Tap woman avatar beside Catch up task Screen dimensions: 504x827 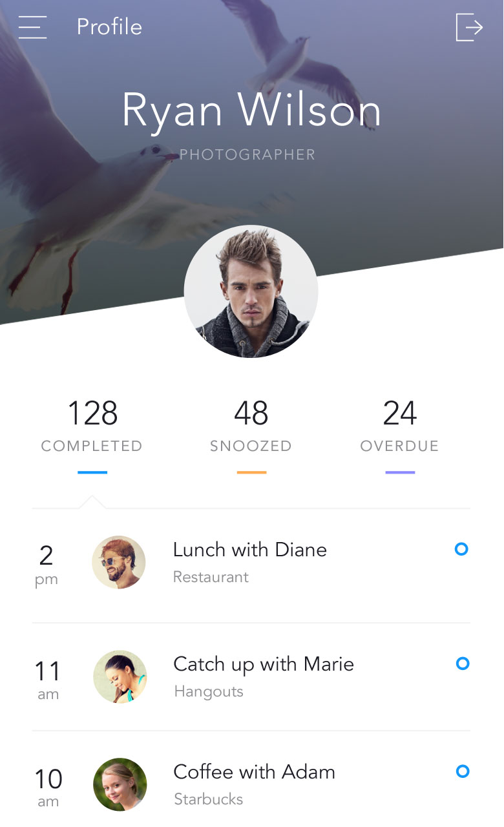coord(120,676)
